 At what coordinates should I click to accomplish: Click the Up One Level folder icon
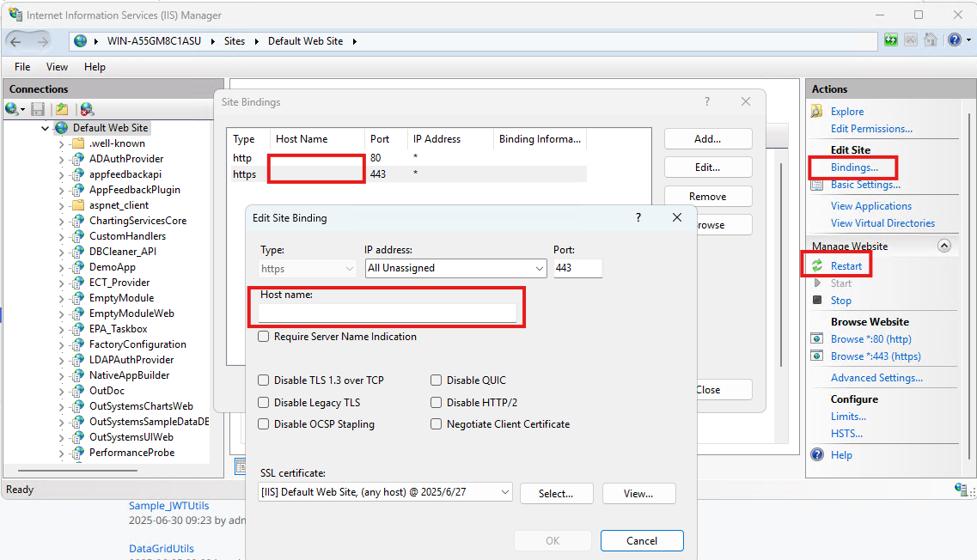pyautogui.click(x=61, y=109)
